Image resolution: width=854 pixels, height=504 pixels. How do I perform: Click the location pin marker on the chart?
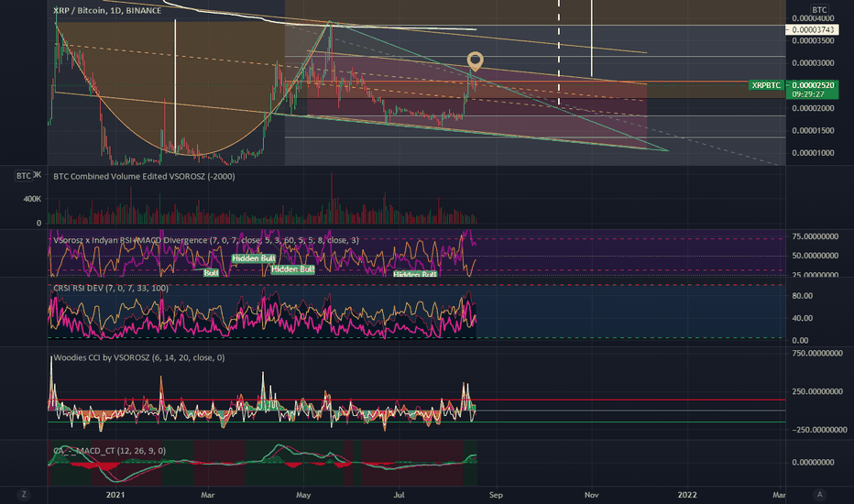(475, 61)
